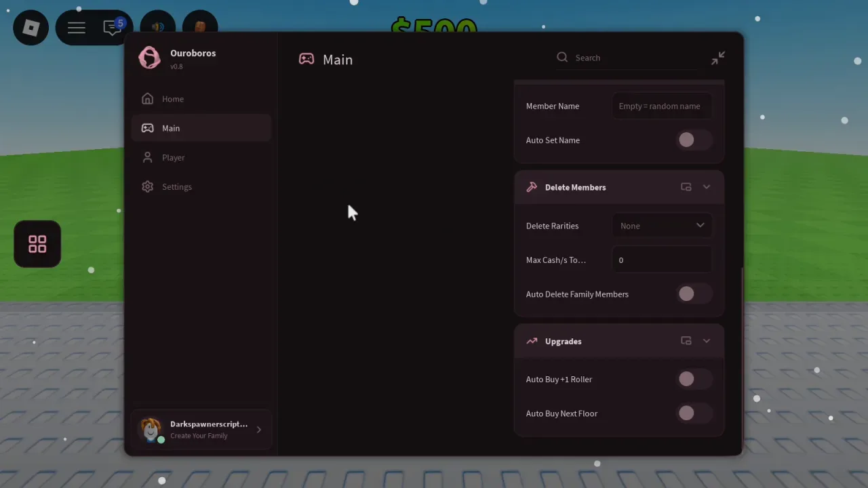The width and height of the screenshot is (868, 488).
Task: Open the Delete Rarities dropdown
Action: (662, 226)
